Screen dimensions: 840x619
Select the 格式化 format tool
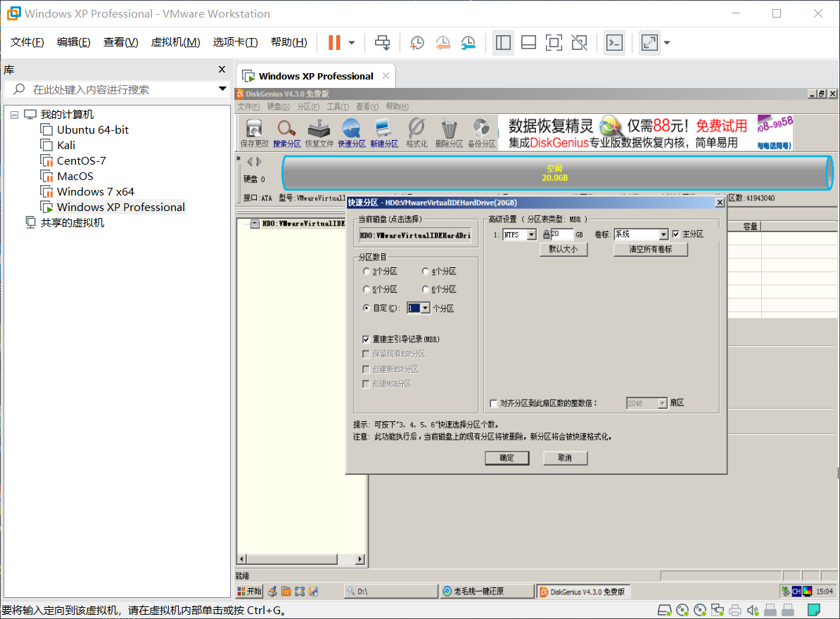point(418,132)
